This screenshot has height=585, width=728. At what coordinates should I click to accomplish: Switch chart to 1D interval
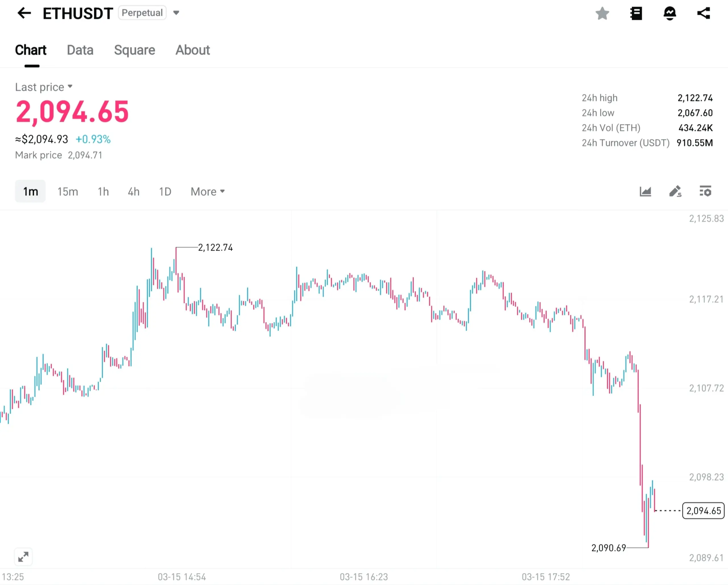[165, 192]
